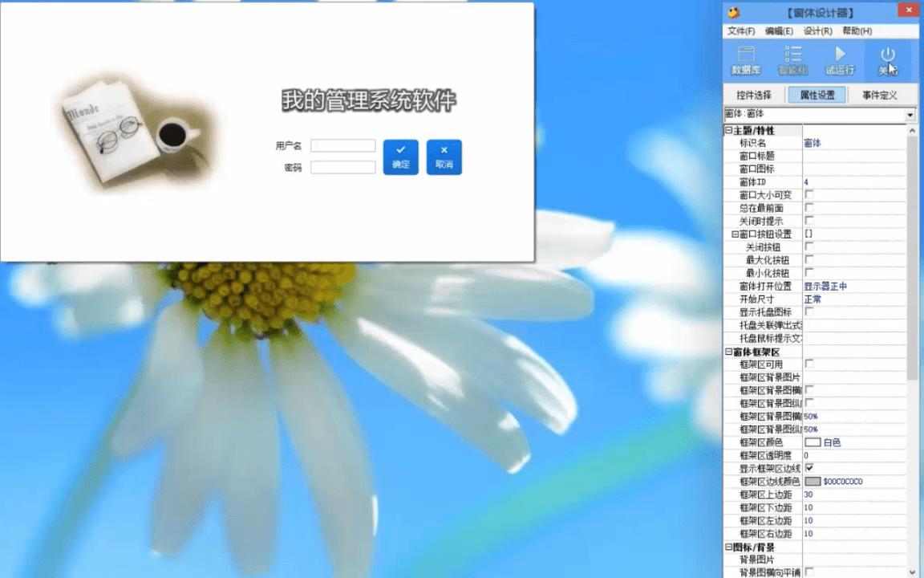Tick the 关闭按钮 checkbox
This screenshot has width=924, height=578.
point(809,246)
